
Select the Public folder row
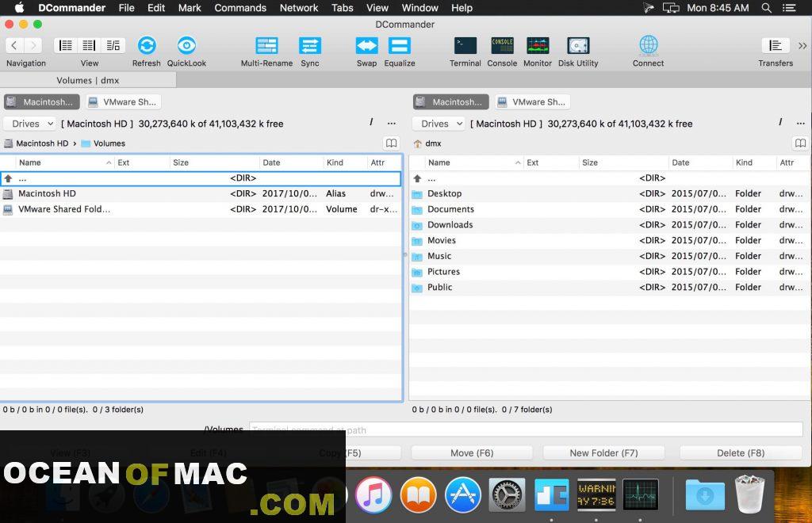(x=610, y=287)
